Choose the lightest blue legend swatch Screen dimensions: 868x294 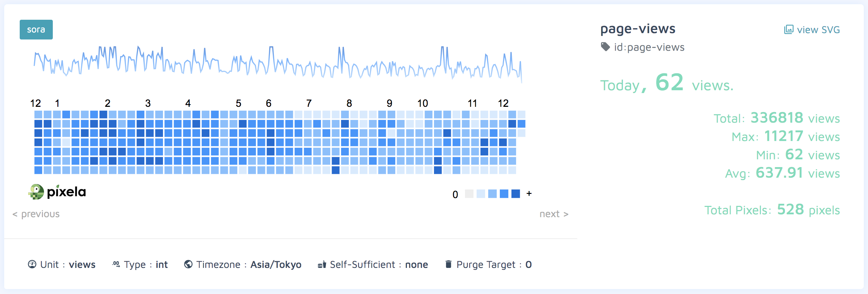(481, 194)
